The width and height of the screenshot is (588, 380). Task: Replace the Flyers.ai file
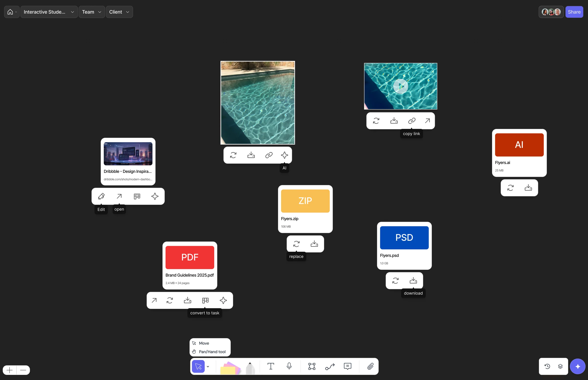[510, 188]
